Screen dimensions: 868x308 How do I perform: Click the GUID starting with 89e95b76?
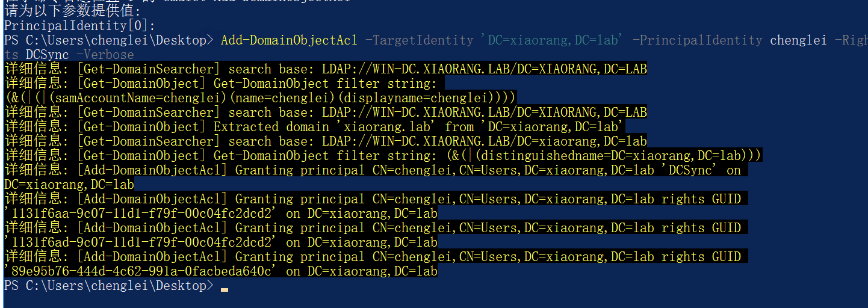coord(141,271)
